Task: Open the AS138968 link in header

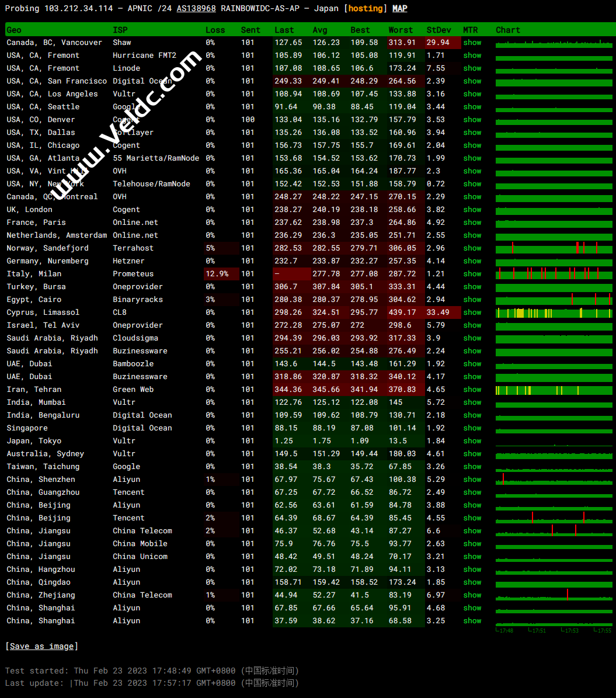Action: click(196, 9)
